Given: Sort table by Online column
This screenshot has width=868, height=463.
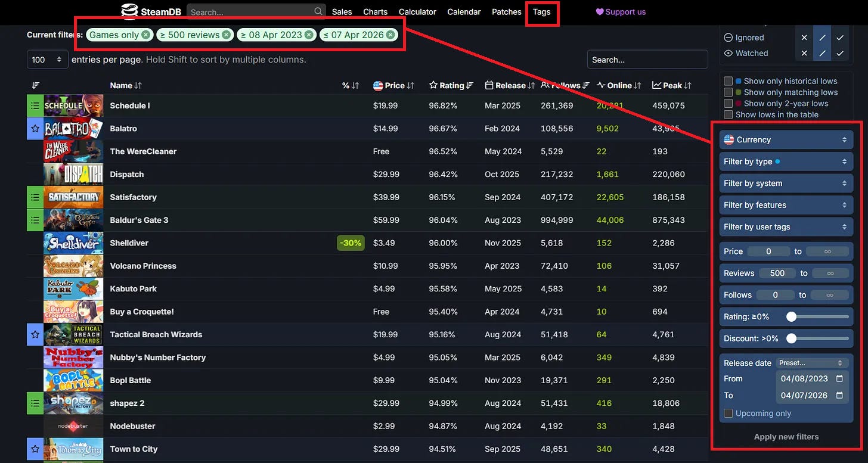Looking at the screenshot, I should (x=619, y=86).
